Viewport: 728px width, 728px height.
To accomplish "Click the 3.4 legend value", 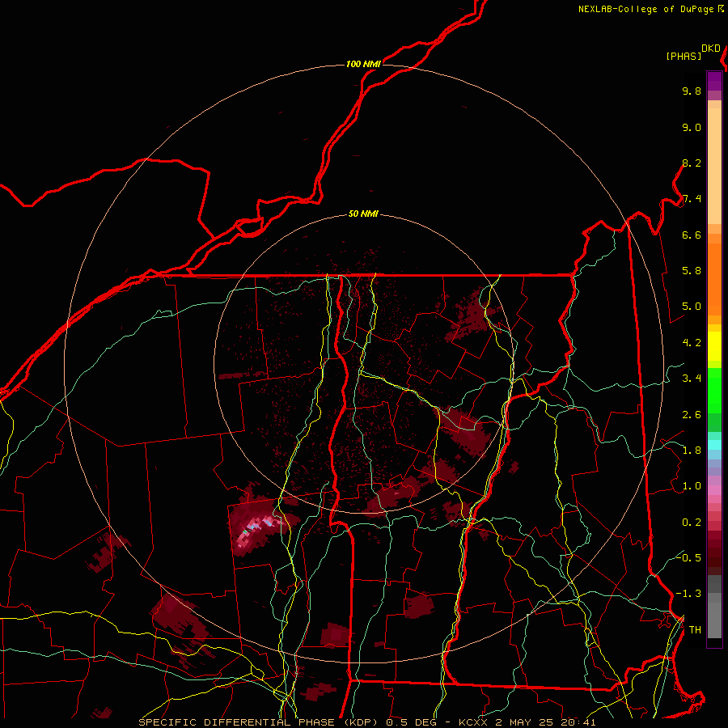I will 692,379.
